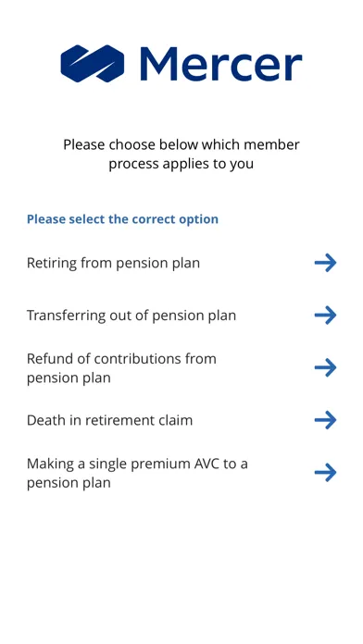This screenshot has height=644, width=363.
Task: Select the Retiring from pension plan option
Action: [x=181, y=263]
